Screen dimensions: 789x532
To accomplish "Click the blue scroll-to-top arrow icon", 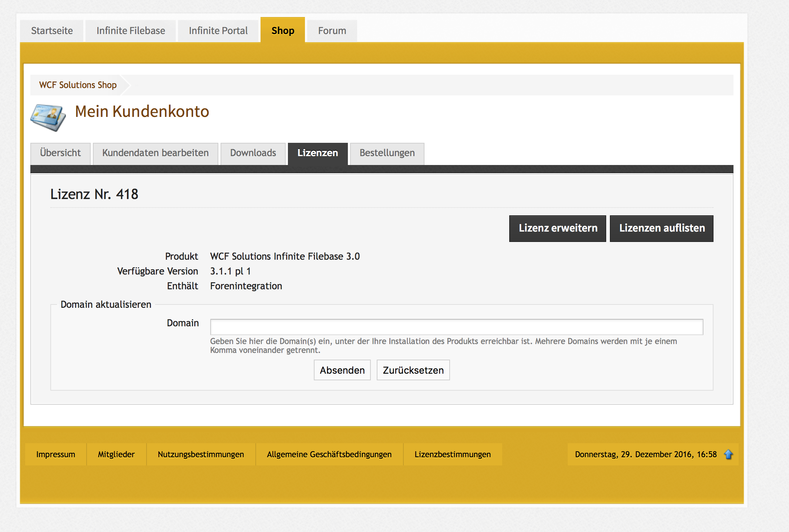I will tap(728, 454).
